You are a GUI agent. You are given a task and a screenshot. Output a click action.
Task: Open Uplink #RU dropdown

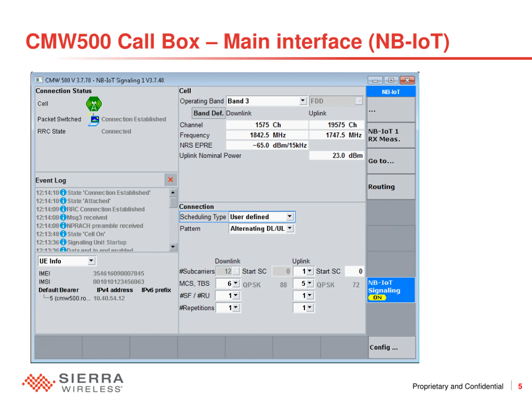coord(310,295)
